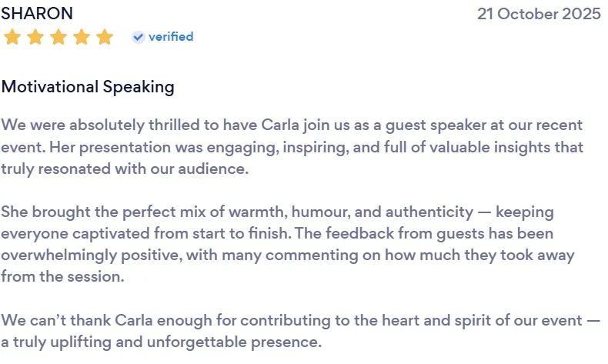Click the date 21 October 2025
The image size is (608, 364).
539,14
